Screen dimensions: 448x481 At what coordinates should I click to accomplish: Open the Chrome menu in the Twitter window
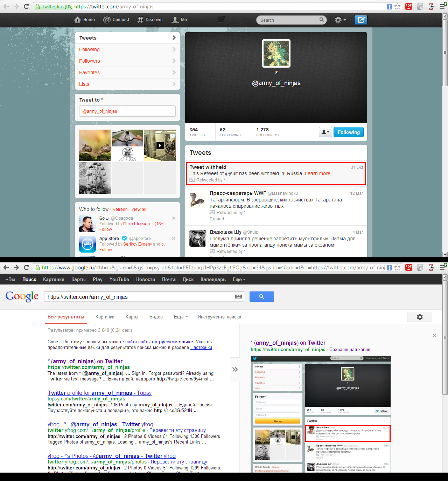442,6
